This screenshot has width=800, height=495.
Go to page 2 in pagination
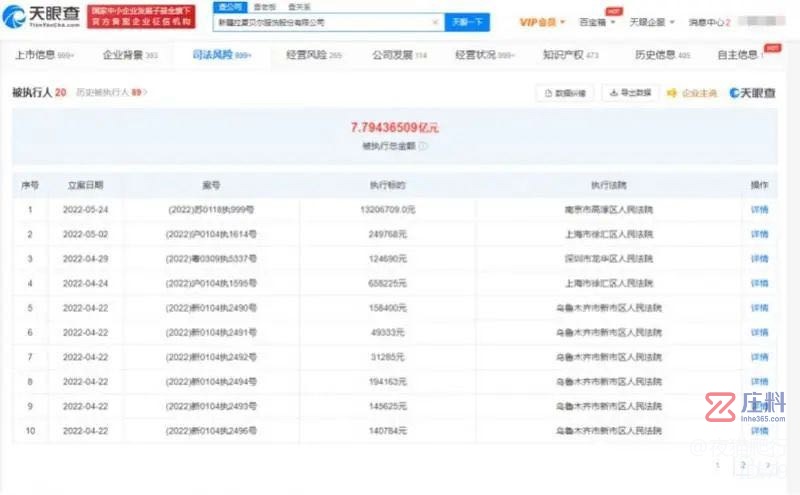(x=743, y=465)
